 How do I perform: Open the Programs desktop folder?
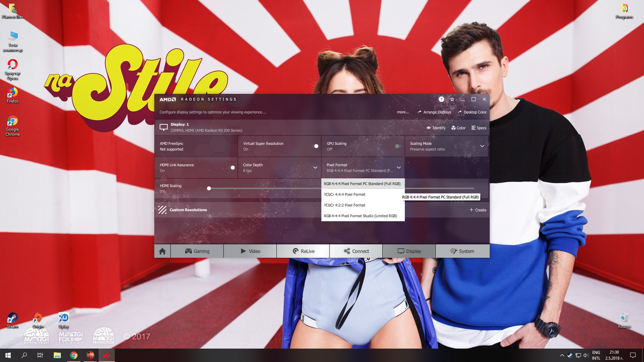pyautogui.click(x=624, y=11)
